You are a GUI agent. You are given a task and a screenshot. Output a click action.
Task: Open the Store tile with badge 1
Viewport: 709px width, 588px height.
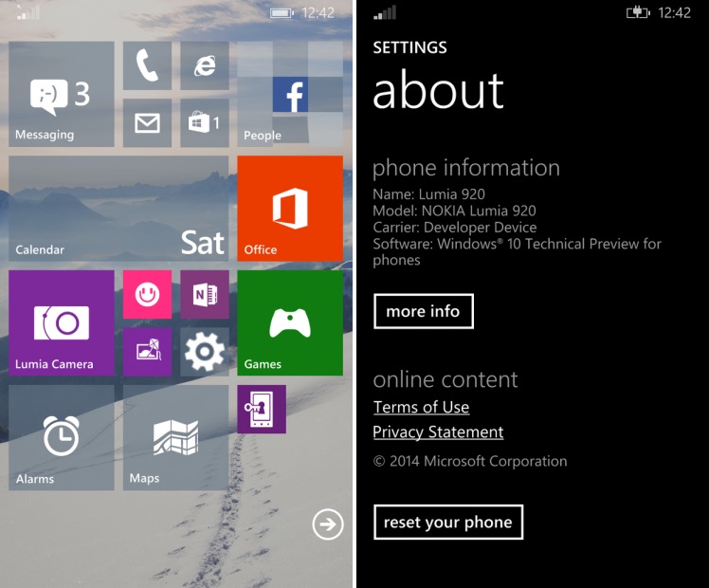[x=205, y=123]
